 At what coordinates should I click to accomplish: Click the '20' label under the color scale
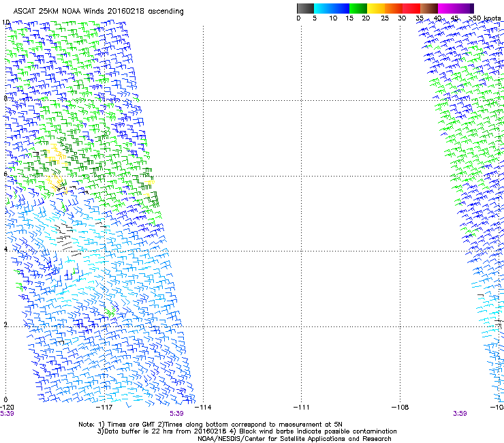[x=366, y=18]
